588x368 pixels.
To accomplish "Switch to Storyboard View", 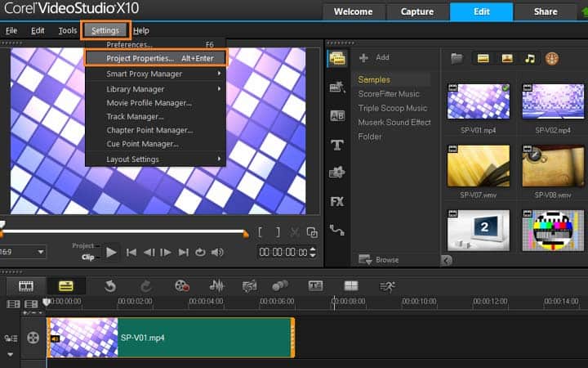I will 26,286.
